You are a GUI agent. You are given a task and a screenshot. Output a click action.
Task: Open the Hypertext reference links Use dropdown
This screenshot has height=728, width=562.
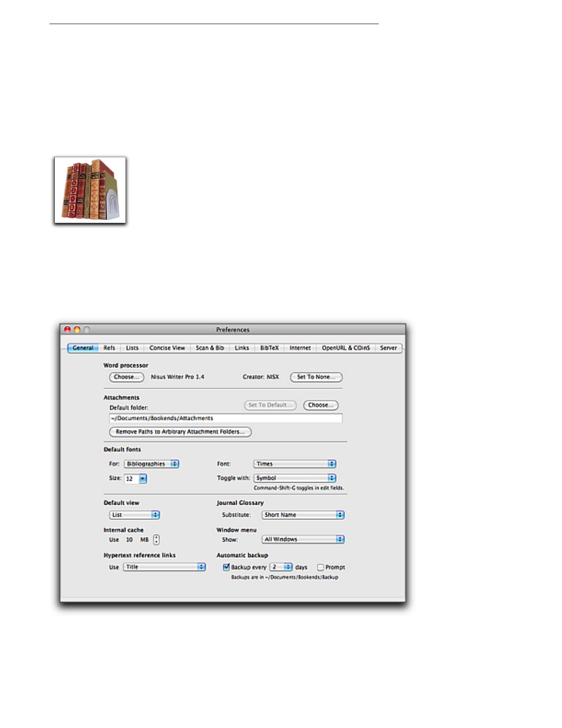(x=165, y=567)
